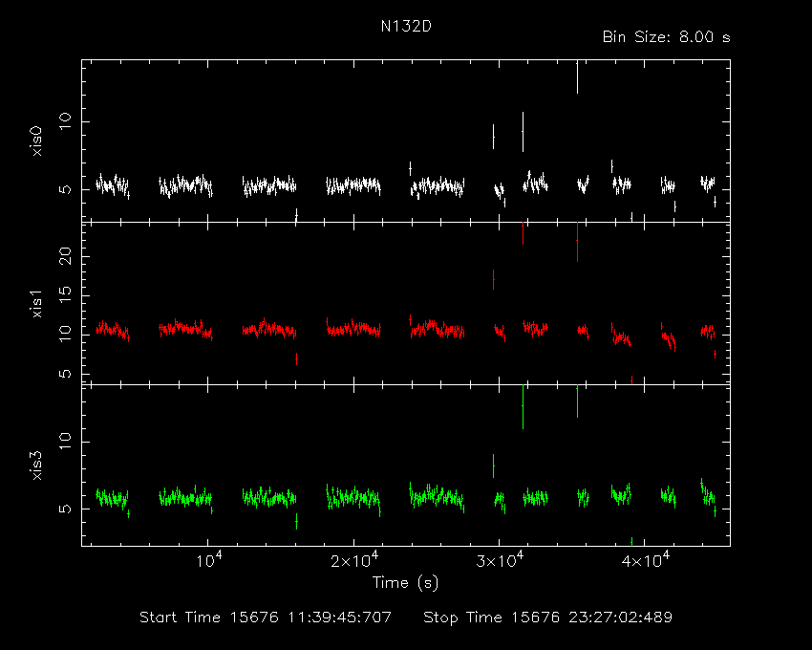This screenshot has height=650, width=812.
Task: Select the Start Time 15676 11:39:45:707 text
Action: click(266, 617)
